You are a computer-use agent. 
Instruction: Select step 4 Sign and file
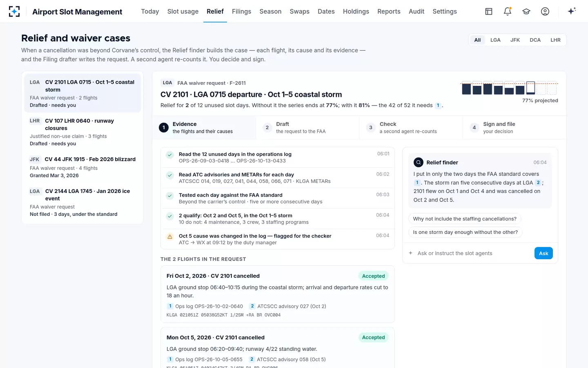pos(514,128)
